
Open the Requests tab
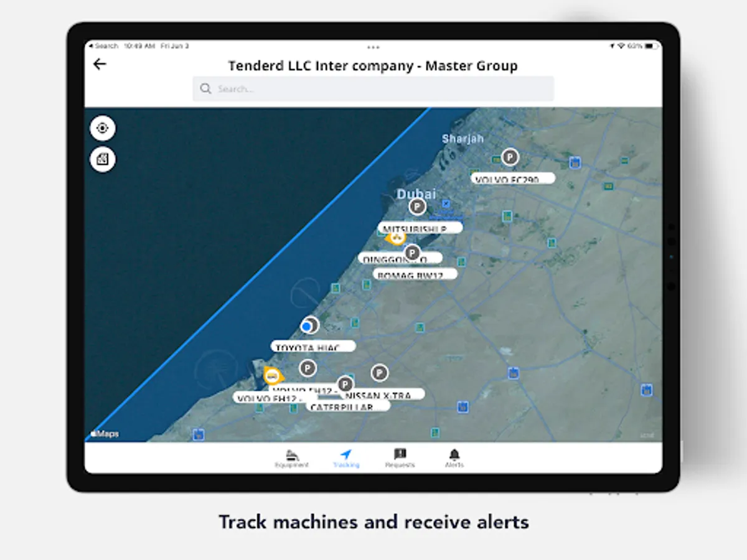(x=400, y=459)
